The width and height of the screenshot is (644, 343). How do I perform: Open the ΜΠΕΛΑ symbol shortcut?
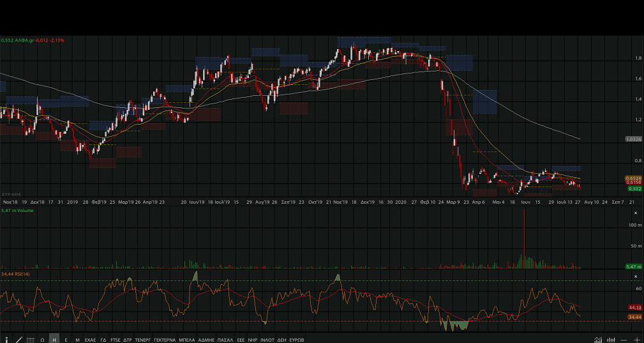(187, 340)
